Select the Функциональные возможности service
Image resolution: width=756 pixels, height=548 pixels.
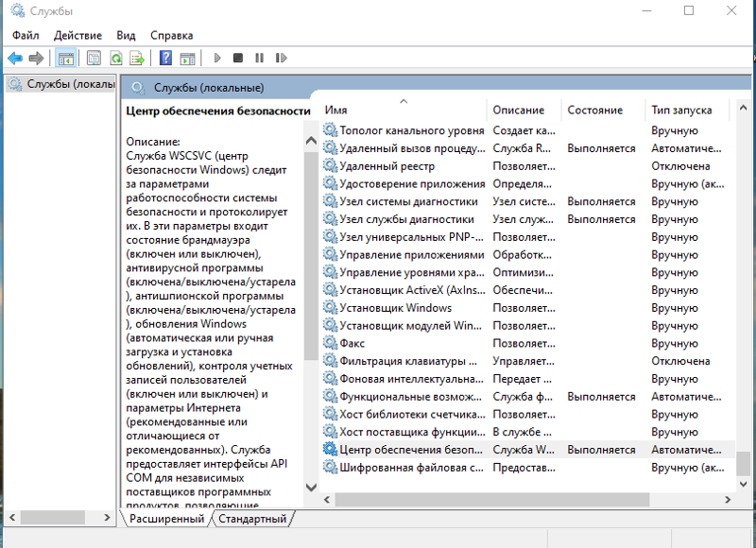point(529,396)
